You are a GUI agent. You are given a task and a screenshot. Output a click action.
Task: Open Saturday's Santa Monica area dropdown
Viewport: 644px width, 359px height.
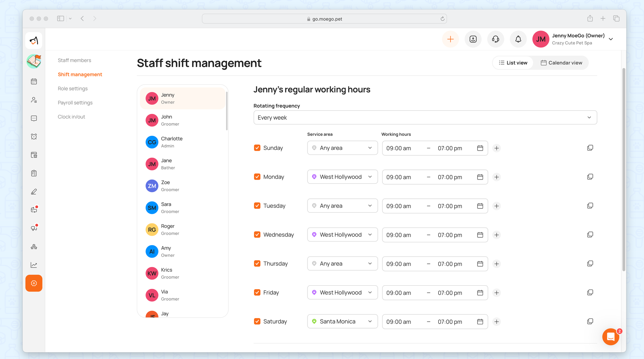(342, 321)
